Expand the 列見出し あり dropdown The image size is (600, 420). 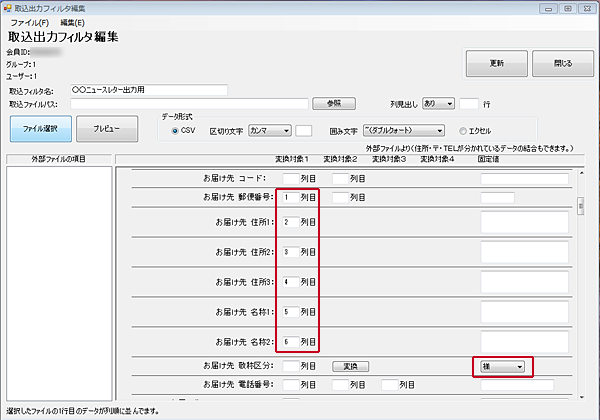click(437, 102)
